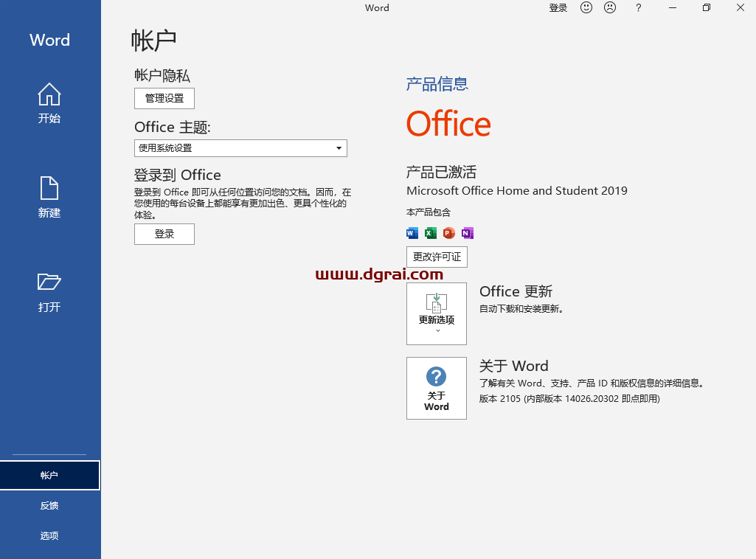
Task: Select the 帐户 tab in sidebar
Action: point(49,475)
